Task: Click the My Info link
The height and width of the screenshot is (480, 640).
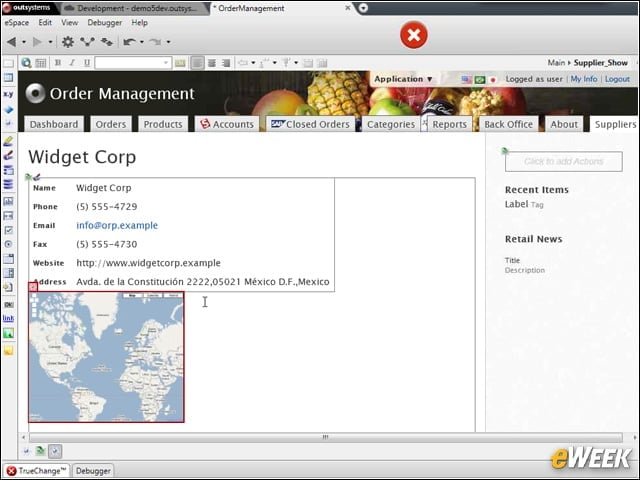Action: [x=584, y=79]
